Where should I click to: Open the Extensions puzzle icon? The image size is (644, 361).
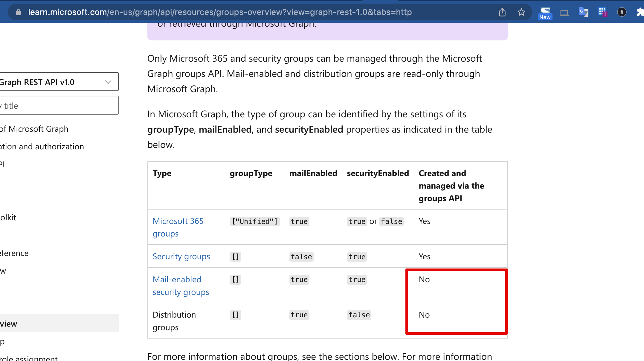click(640, 12)
